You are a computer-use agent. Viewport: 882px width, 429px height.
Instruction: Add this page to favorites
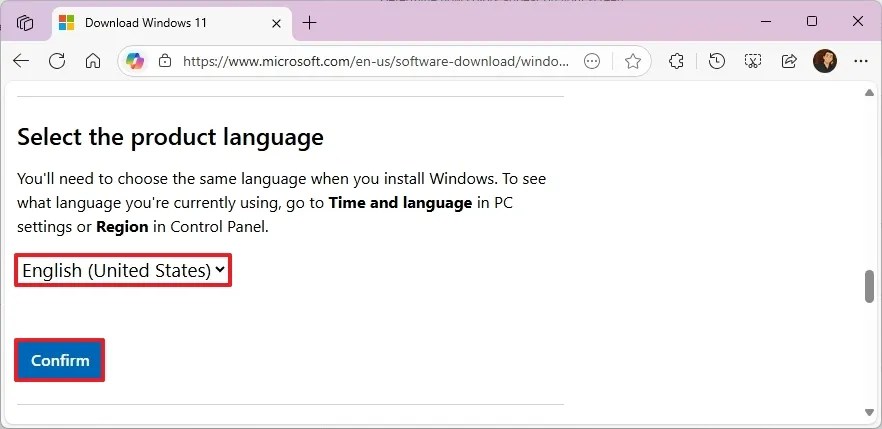tap(633, 61)
